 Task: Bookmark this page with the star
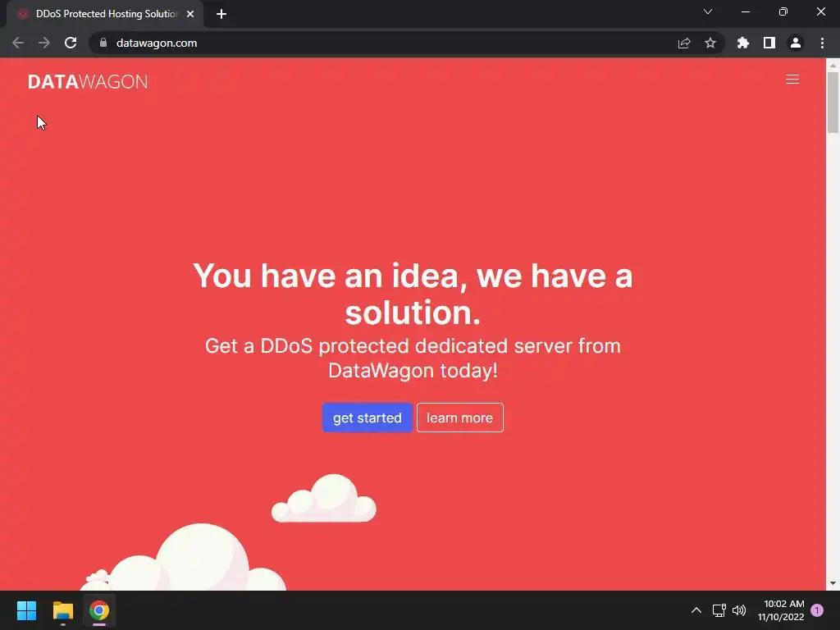pyautogui.click(x=710, y=43)
